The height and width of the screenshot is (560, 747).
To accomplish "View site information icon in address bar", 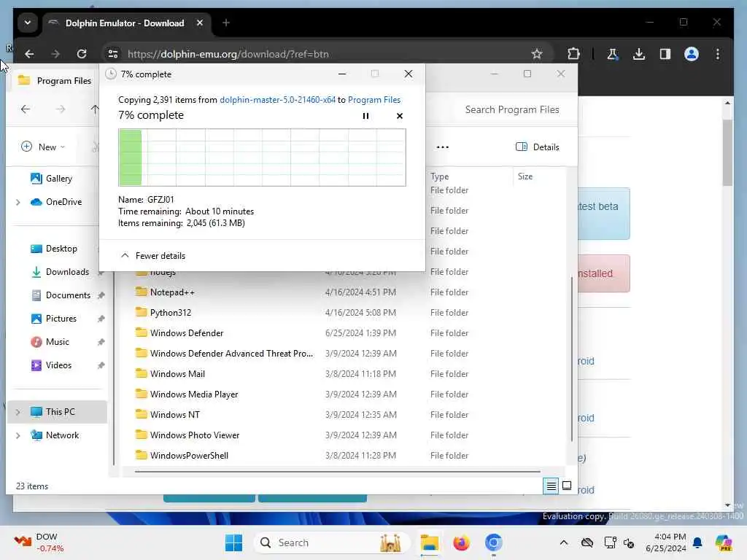I will coord(113,54).
